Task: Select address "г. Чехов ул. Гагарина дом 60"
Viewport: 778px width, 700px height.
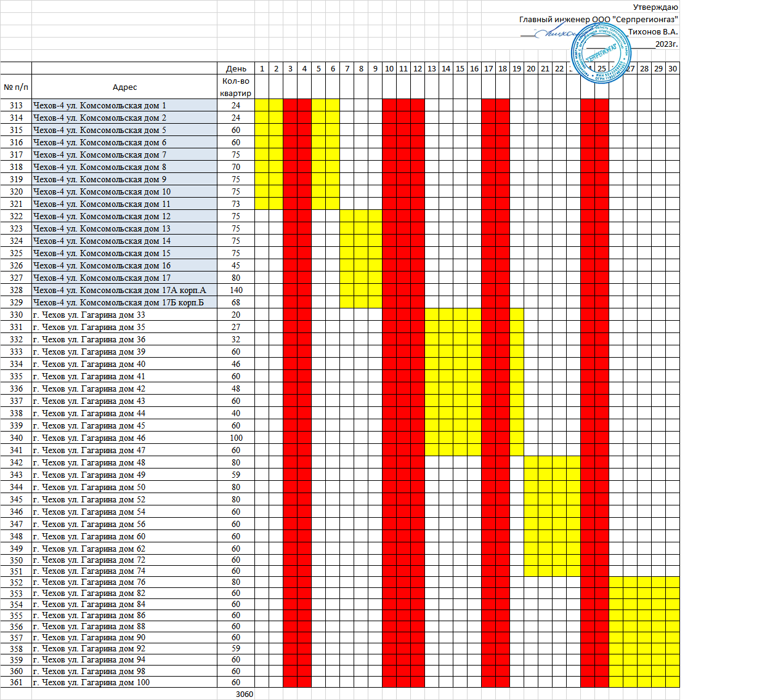Action: (x=124, y=536)
